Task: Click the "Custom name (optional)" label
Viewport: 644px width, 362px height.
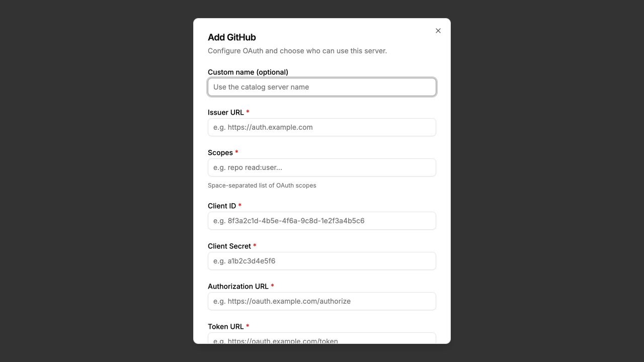Action: coord(248,72)
